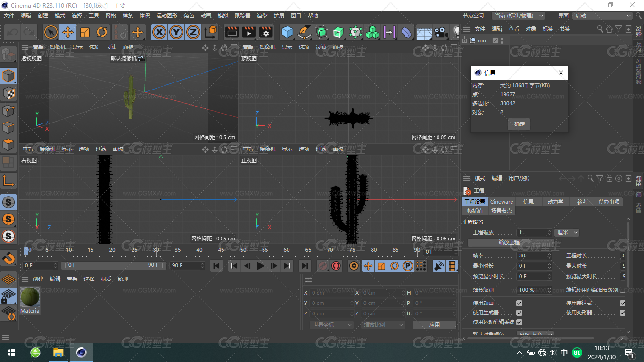Switch to the 帧插值 tab
The image size is (644, 362).
click(475, 211)
